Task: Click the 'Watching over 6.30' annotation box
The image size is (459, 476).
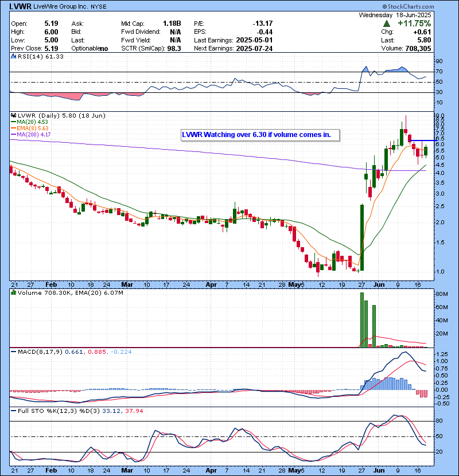Action: [260, 135]
